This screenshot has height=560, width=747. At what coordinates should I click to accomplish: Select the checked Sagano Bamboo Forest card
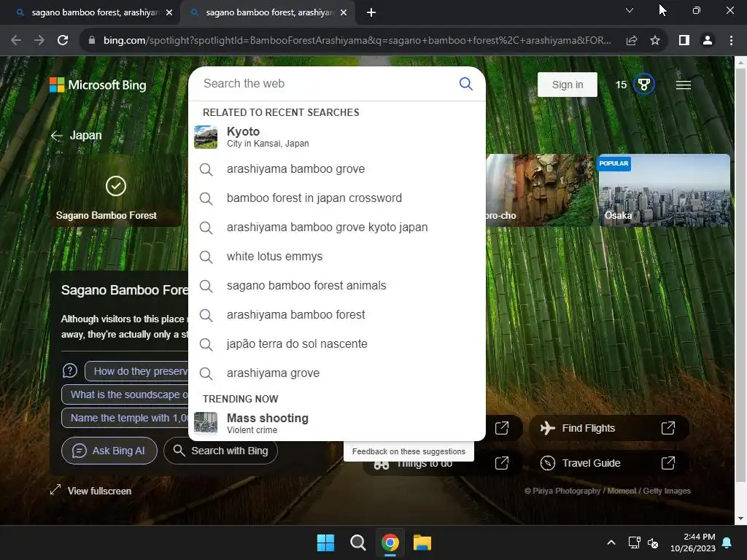[116, 190]
